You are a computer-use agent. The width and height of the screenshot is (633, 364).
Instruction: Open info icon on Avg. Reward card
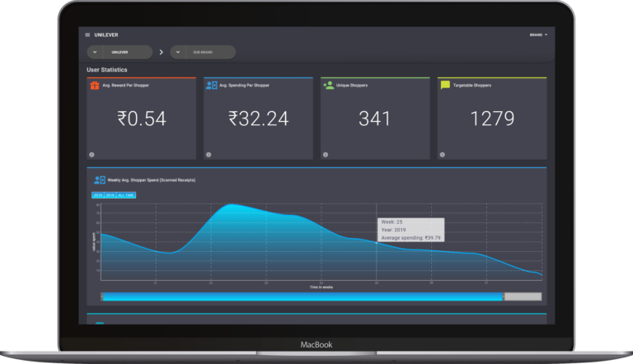pos(91,155)
